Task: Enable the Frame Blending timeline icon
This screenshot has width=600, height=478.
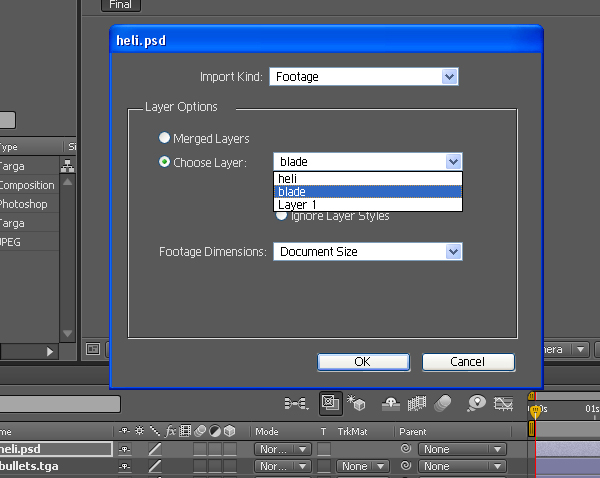Action: (417, 403)
